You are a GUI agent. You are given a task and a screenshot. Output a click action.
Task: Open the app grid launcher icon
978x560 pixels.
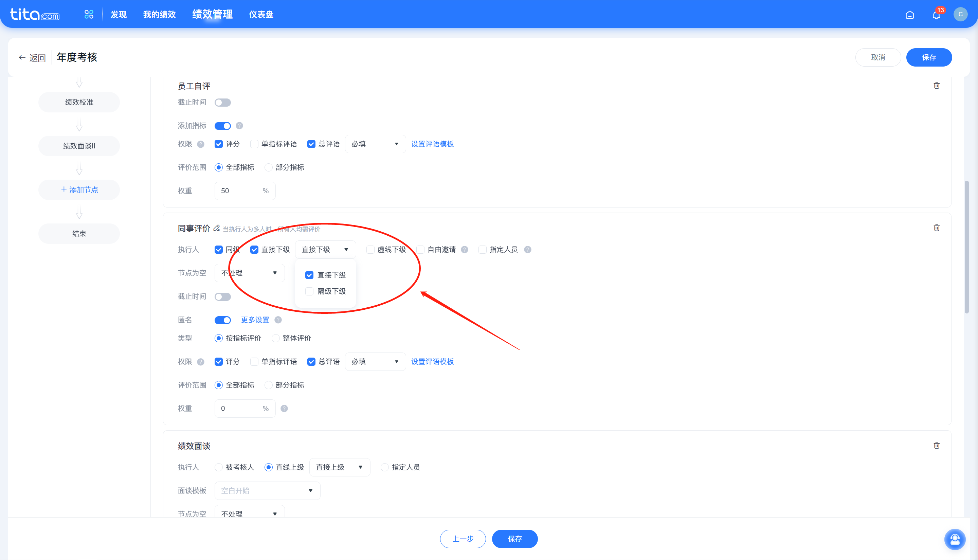pyautogui.click(x=89, y=14)
